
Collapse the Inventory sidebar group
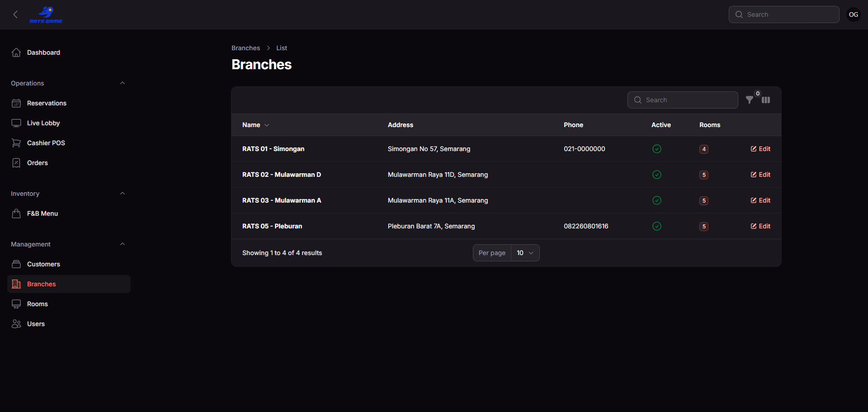[x=123, y=194]
